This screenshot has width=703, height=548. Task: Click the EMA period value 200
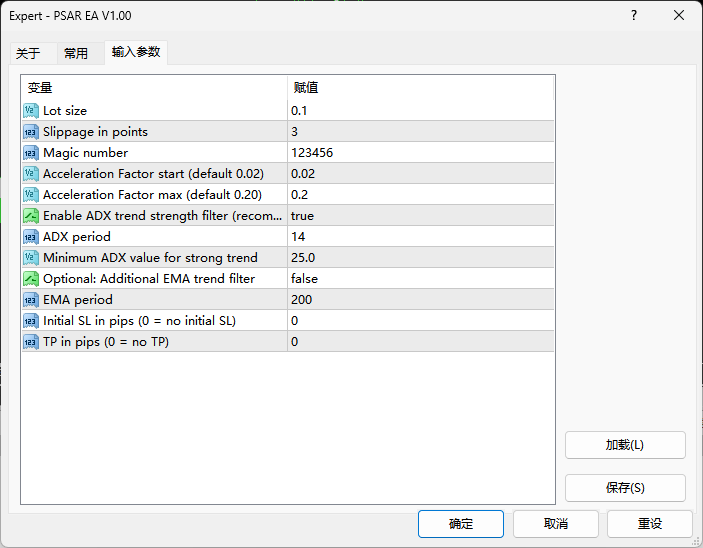(301, 300)
